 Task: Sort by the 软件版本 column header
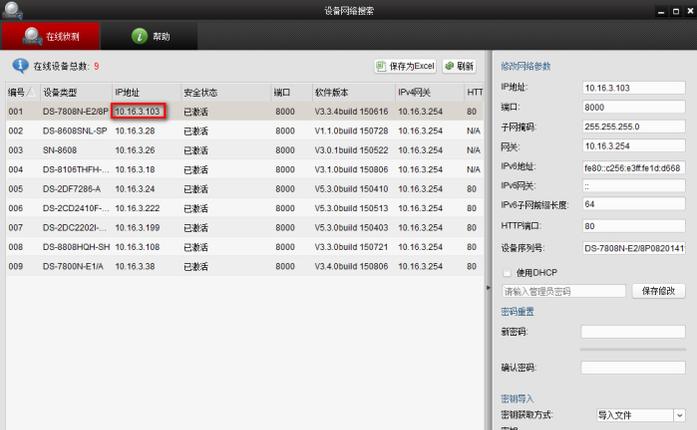click(x=353, y=92)
